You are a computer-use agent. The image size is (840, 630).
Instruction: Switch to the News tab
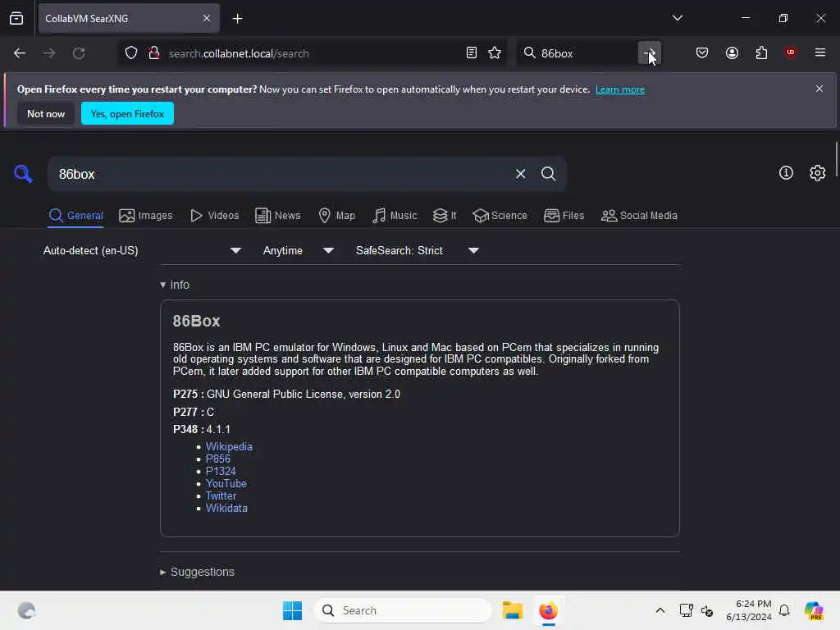pyautogui.click(x=277, y=216)
